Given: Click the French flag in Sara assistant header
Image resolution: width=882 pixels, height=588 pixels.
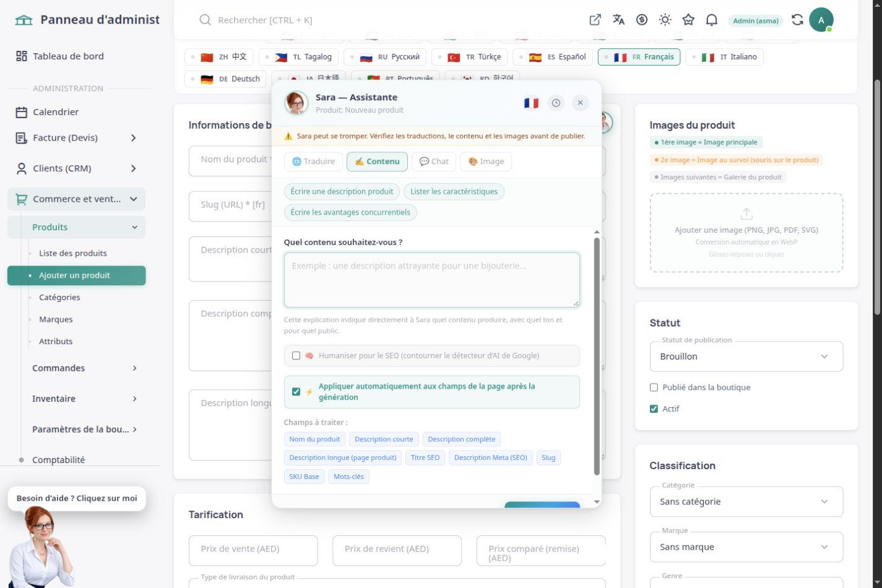Looking at the screenshot, I should coord(531,103).
